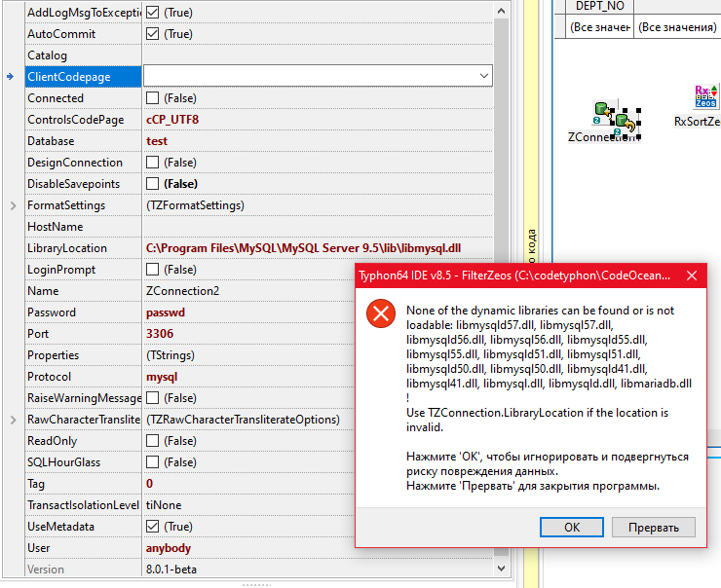
Task: Click the red error icon in dialog
Action: tap(379, 313)
